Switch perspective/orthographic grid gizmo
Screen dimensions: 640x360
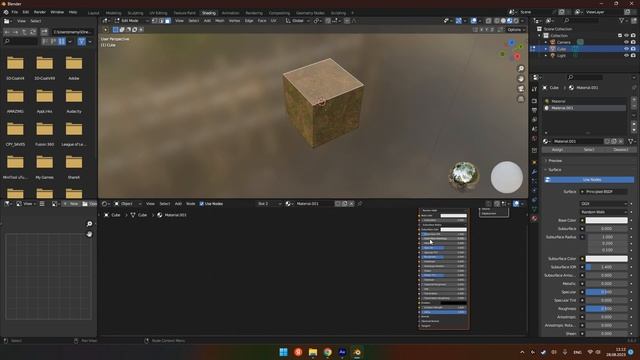521,99
